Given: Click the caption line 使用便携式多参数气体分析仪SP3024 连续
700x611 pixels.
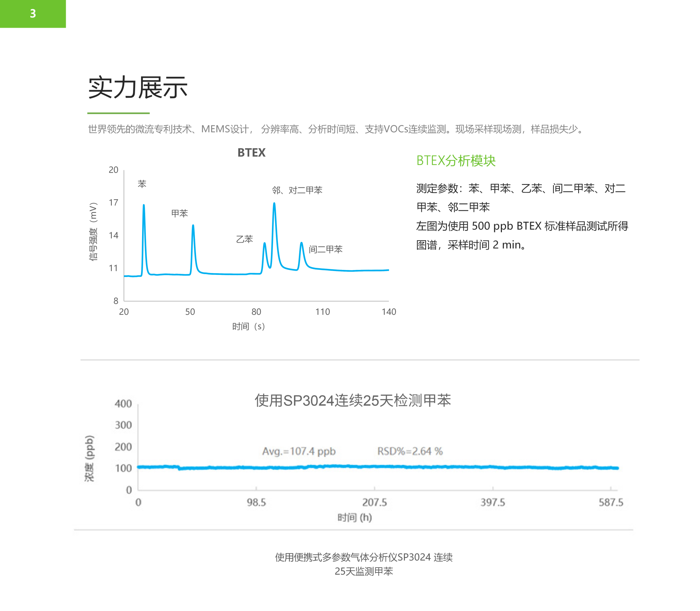Looking at the screenshot, I should pos(364,557).
